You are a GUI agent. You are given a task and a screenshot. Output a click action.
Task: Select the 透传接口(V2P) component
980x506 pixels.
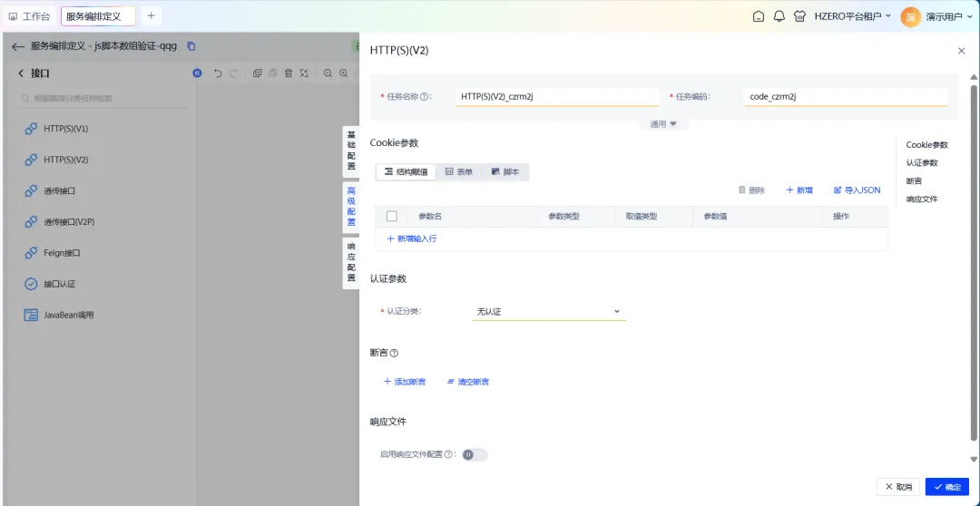click(x=59, y=222)
